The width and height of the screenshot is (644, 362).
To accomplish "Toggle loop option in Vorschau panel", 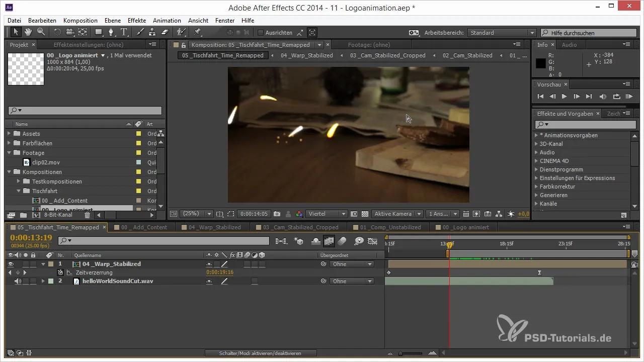I will [x=616, y=97].
